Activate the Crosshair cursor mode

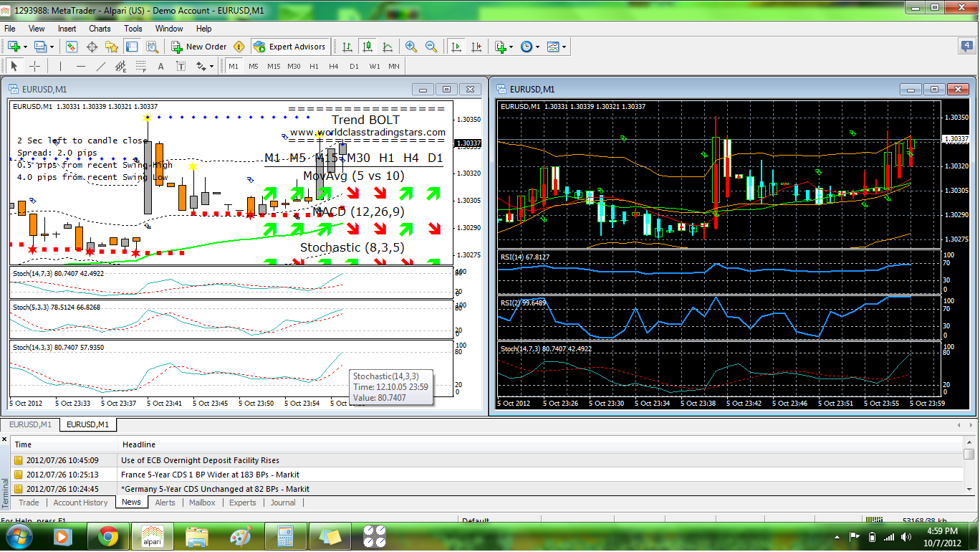[34, 67]
